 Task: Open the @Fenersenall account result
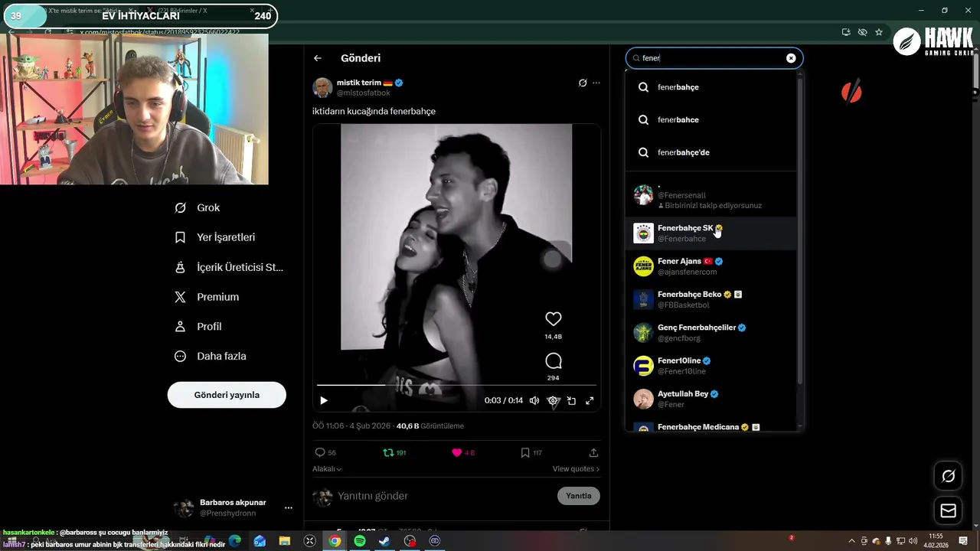point(711,196)
